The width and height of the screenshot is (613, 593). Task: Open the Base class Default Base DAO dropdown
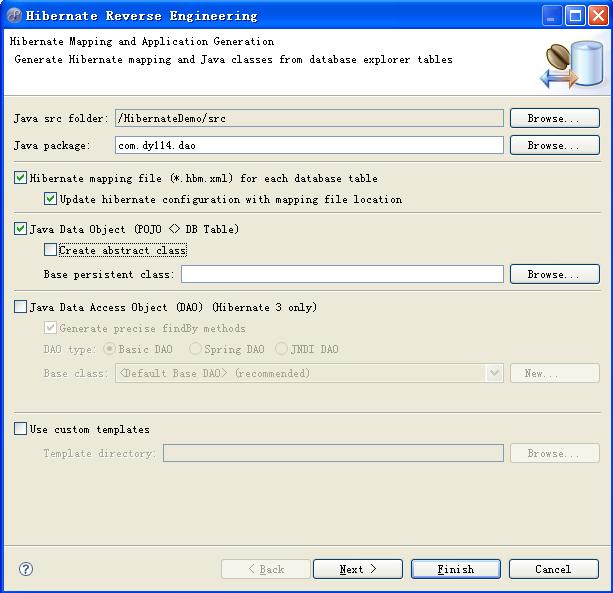coord(494,373)
